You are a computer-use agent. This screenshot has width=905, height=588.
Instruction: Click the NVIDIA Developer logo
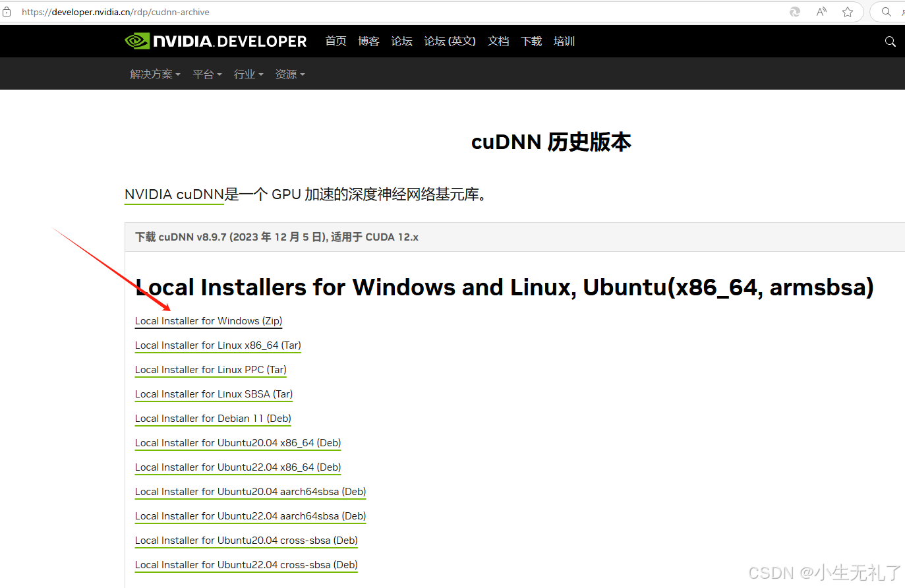pos(216,41)
